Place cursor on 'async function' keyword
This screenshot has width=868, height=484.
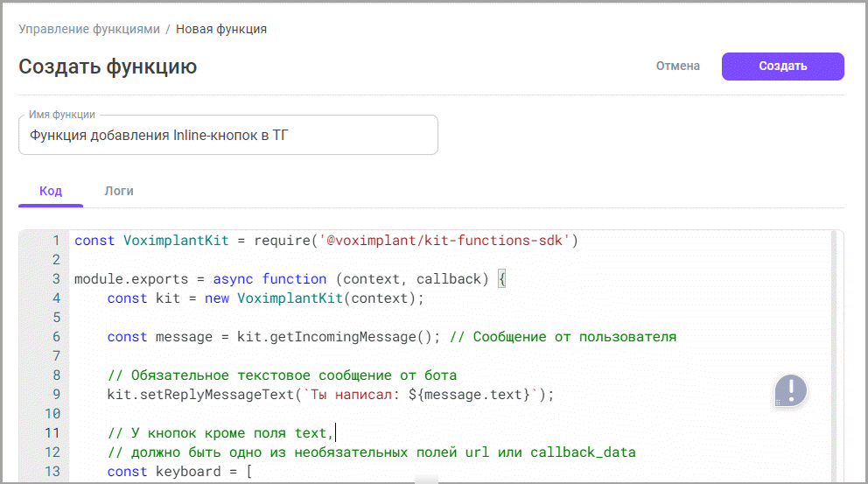click(269, 279)
